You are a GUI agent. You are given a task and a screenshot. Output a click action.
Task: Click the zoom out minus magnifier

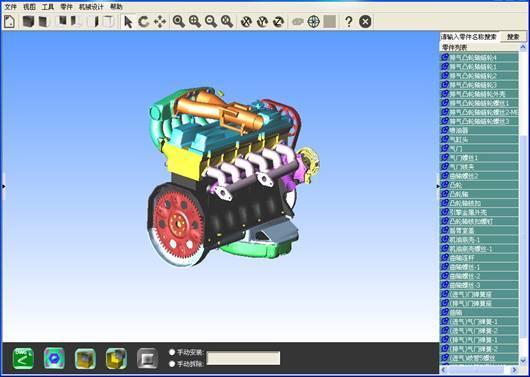coord(211,22)
